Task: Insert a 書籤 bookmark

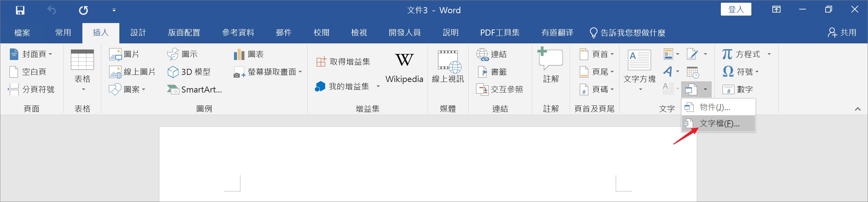Action: [492, 72]
